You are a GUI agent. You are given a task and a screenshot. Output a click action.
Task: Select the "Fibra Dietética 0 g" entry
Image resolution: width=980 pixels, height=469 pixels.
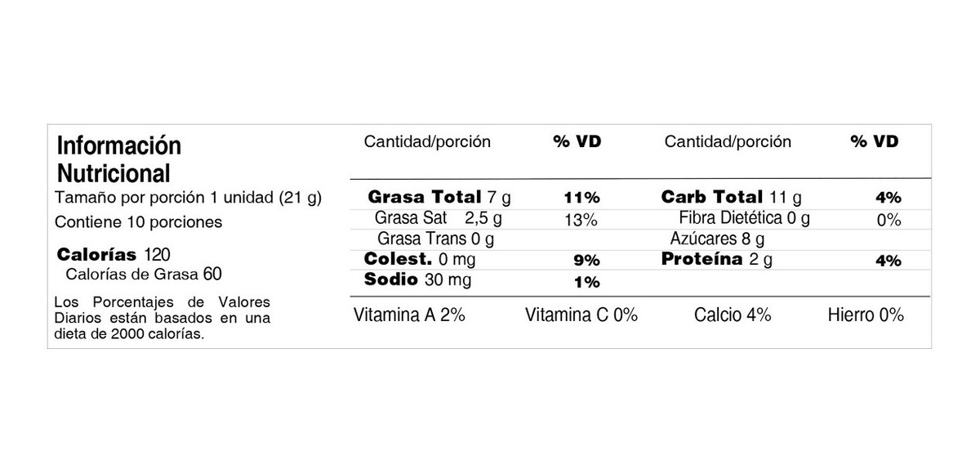pos(744,219)
